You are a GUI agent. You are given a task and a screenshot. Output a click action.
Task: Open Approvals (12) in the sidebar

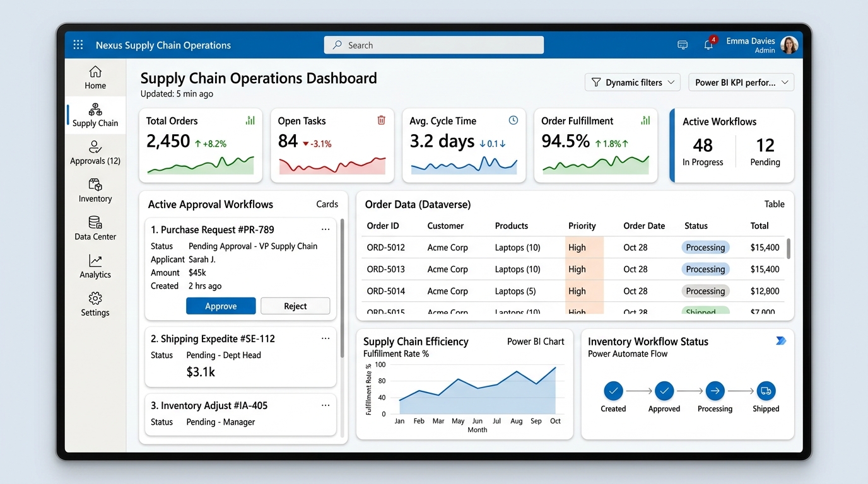[95, 153]
